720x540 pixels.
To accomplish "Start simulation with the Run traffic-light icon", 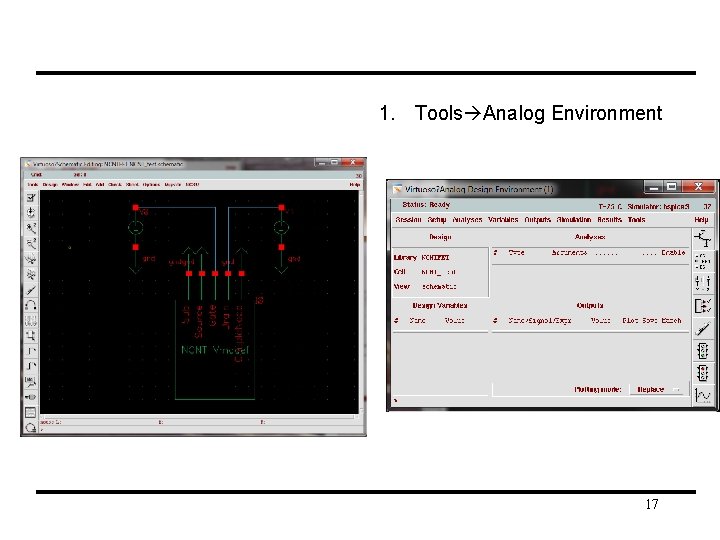I will (x=703, y=351).
